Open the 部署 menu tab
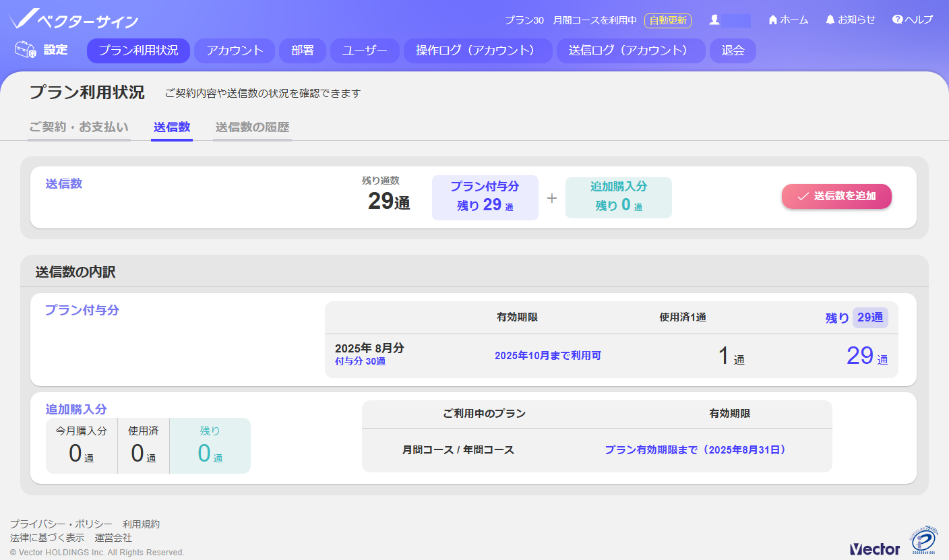This screenshot has width=949, height=560. pyautogui.click(x=303, y=51)
